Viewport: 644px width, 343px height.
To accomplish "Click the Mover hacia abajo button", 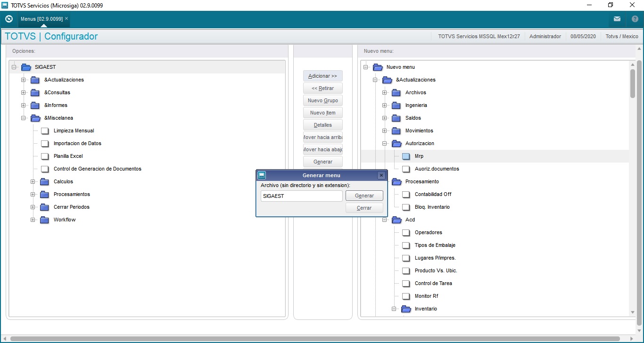I will 323,149.
